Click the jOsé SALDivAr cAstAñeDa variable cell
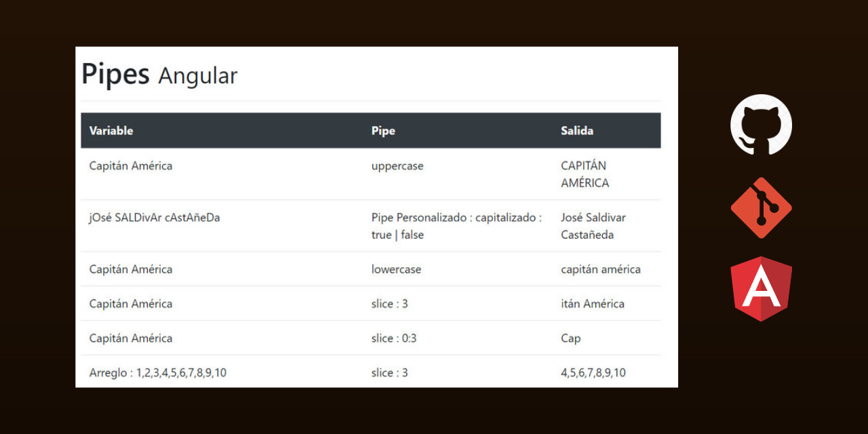Screen dimensions: 868x434 (155, 218)
